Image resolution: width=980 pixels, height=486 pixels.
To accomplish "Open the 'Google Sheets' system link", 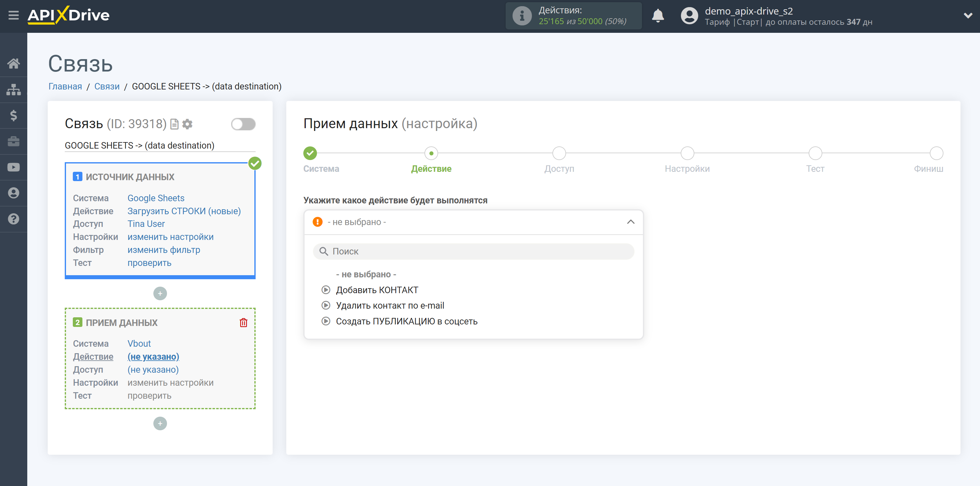I will pyautogui.click(x=156, y=198).
